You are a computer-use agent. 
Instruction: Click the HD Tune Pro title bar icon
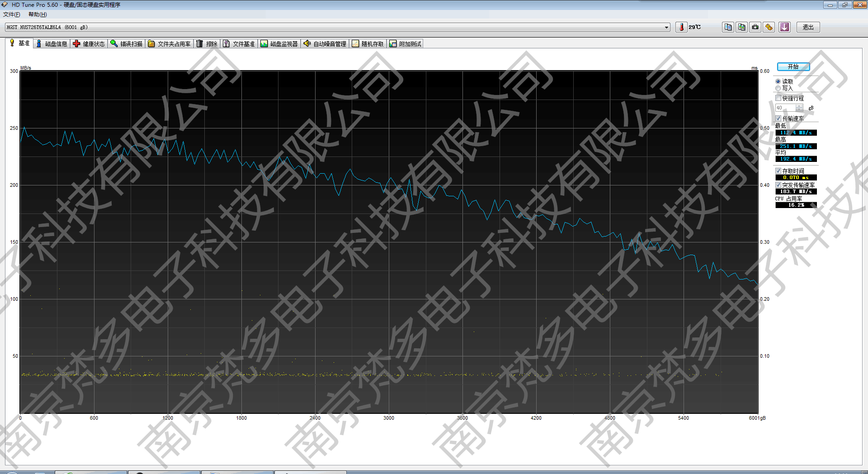[x=5, y=5]
